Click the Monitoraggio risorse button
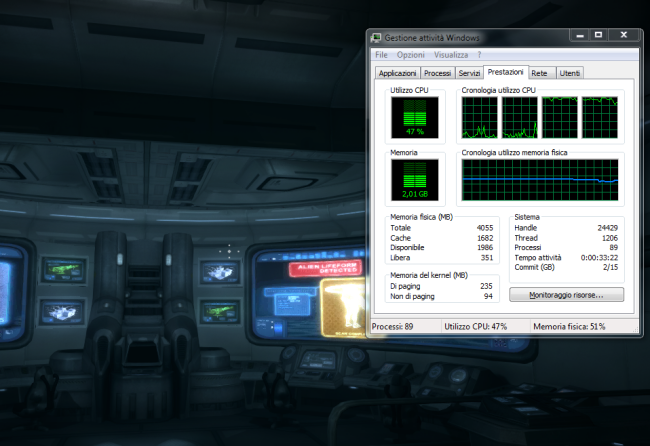 point(566,295)
